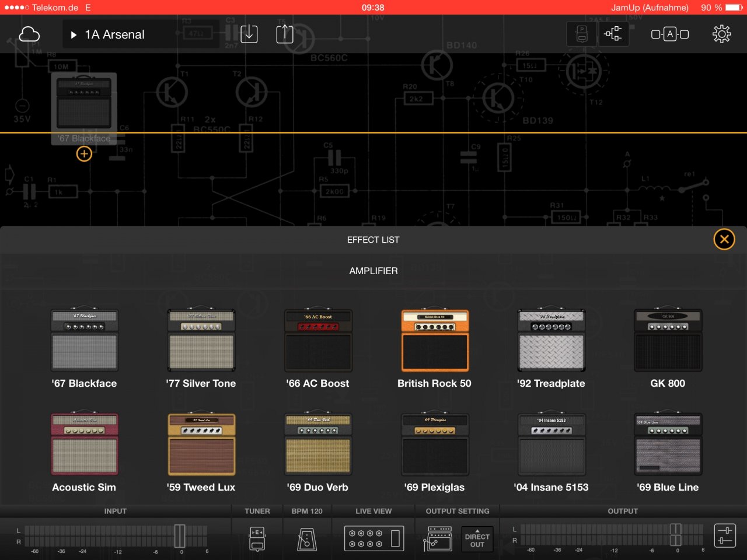Viewport: 747px width, 560px height.
Task: Tap the 09:38 clock in status bar
Action: [373, 8]
